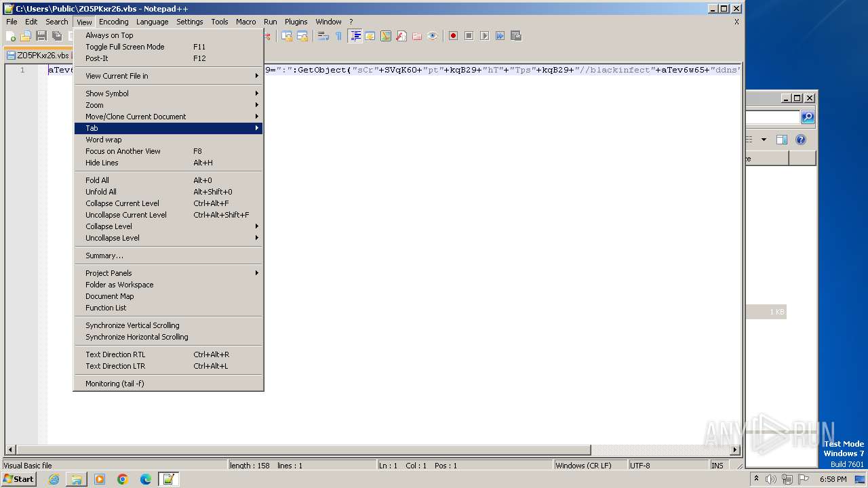The height and width of the screenshot is (488, 868).
Task: Toggle Show All Characters pilcrow icon
Action: 338,36
